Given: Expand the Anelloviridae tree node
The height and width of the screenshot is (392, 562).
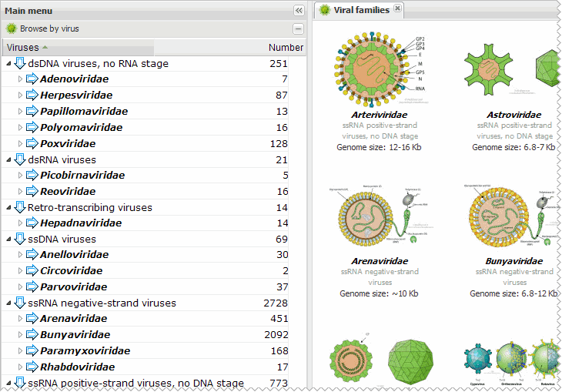Looking at the screenshot, I should coord(20,254).
